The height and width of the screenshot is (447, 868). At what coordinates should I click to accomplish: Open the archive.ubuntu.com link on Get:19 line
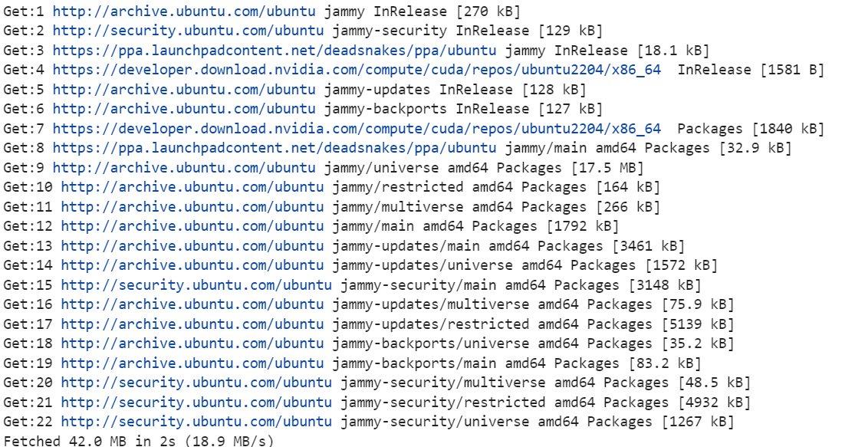(x=192, y=363)
